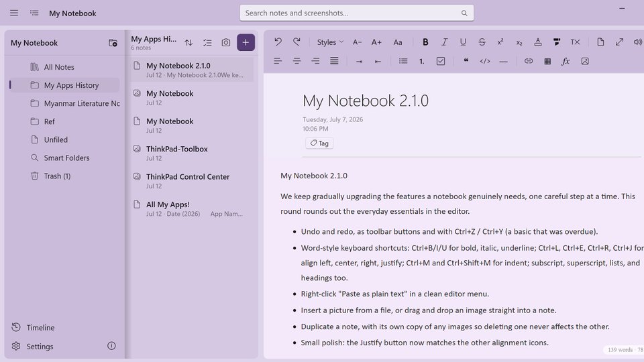644x362 pixels.
Task: Open the highlight color tool
Action: (557, 42)
